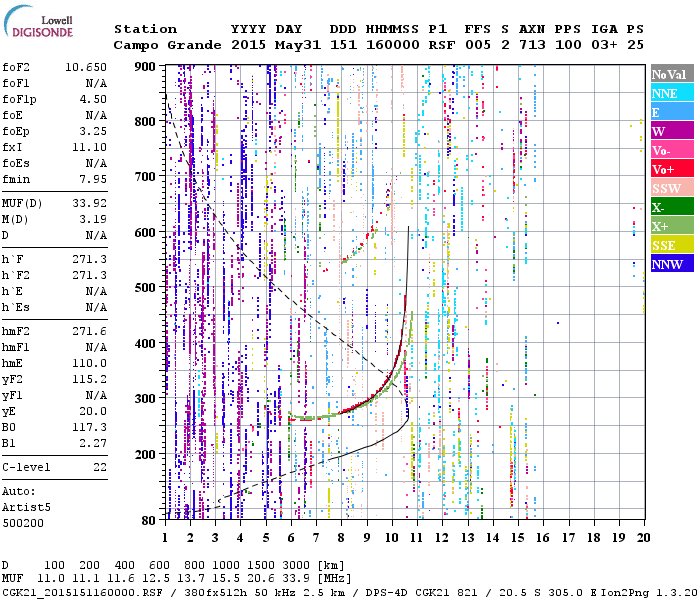Click the foF2 value 10.650
This screenshot has height=600, width=700.
pyautogui.click(x=86, y=67)
